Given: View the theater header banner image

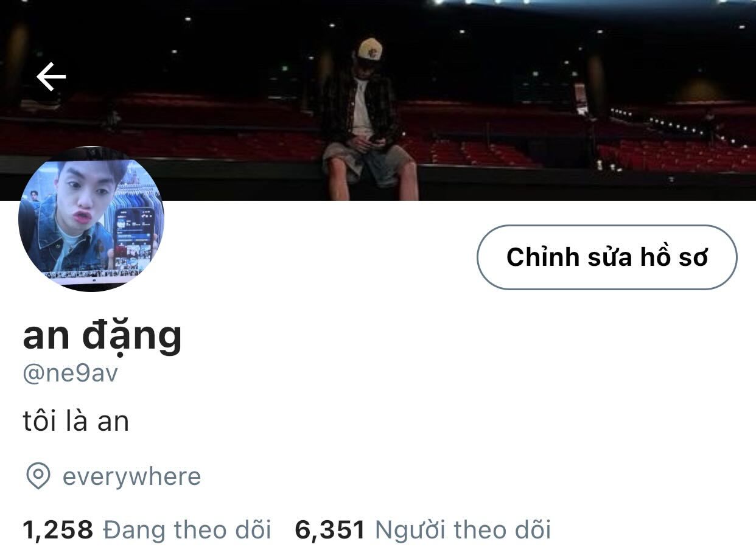Looking at the screenshot, I should tap(378, 100).
